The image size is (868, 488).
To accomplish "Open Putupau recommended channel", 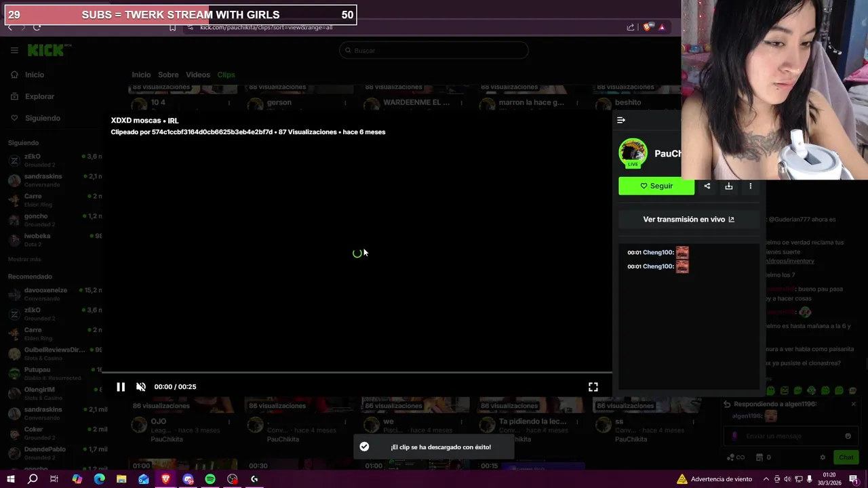I will 54,373.
